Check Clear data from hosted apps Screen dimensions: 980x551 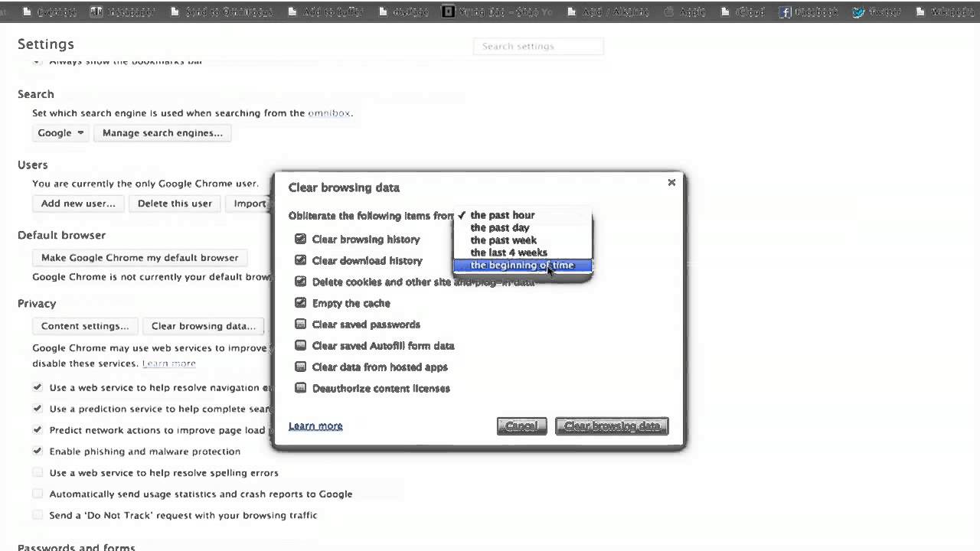[x=301, y=367]
